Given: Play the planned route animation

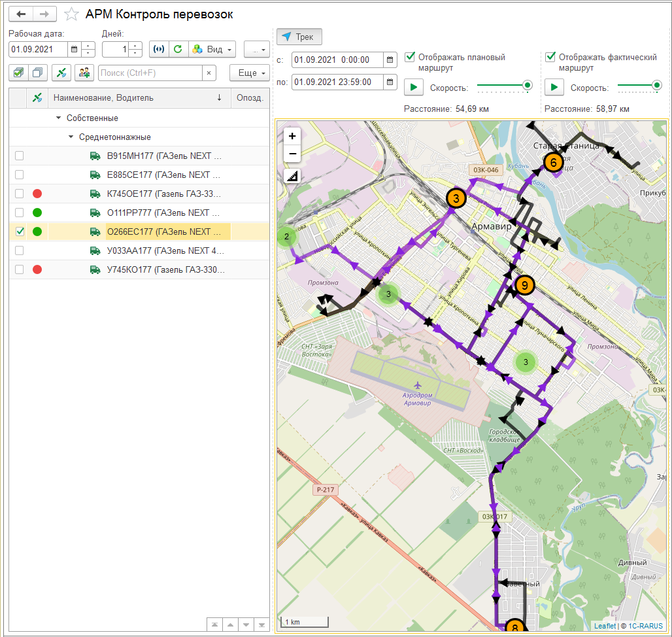Looking at the screenshot, I should coord(413,86).
